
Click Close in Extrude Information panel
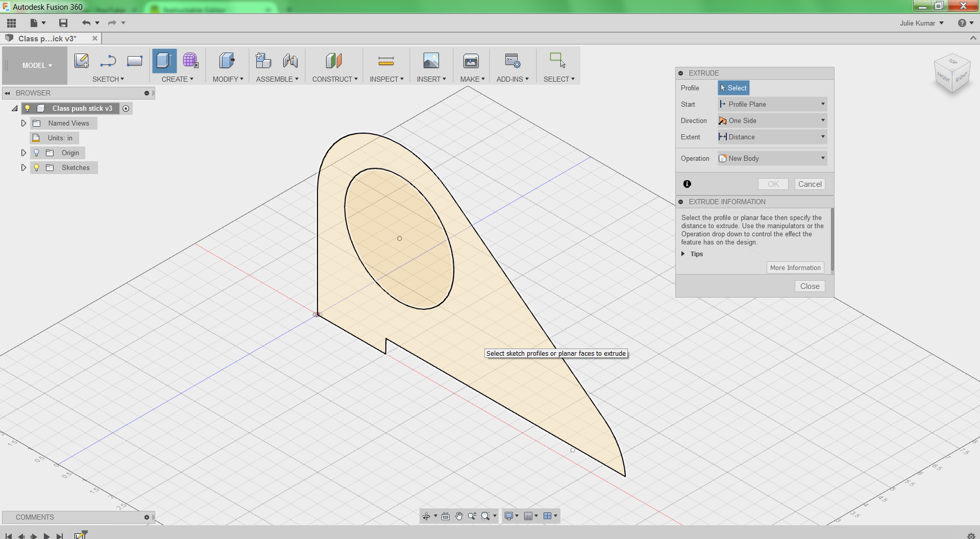pyautogui.click(x=810, y=286)
